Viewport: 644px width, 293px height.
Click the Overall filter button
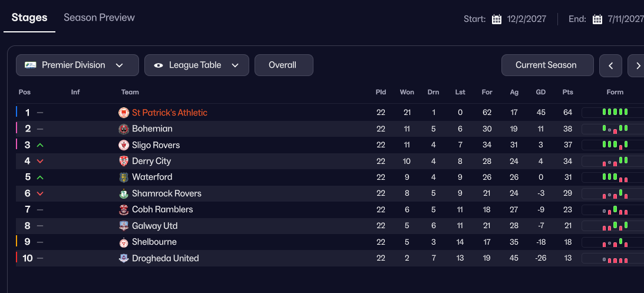284,65
